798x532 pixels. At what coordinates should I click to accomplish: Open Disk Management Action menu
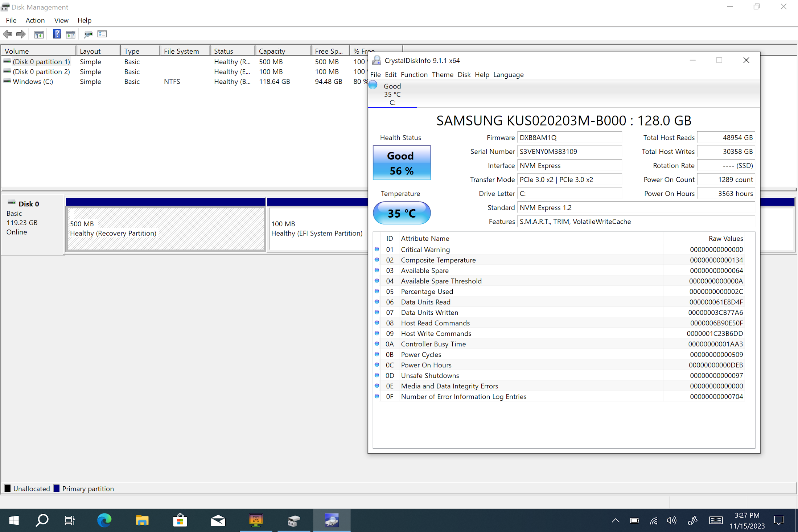point(35,20)
